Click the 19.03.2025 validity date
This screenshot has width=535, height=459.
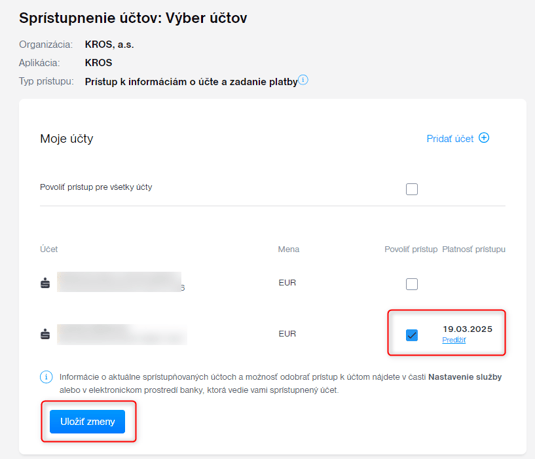point(467,329)
